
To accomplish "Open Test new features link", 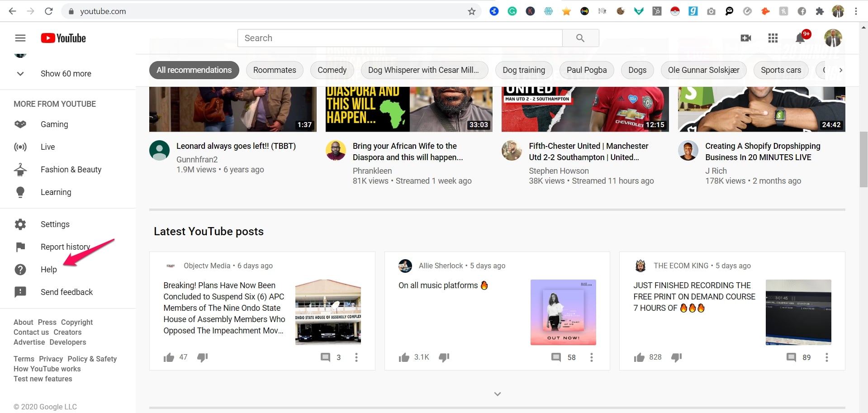I will point(43,379).
